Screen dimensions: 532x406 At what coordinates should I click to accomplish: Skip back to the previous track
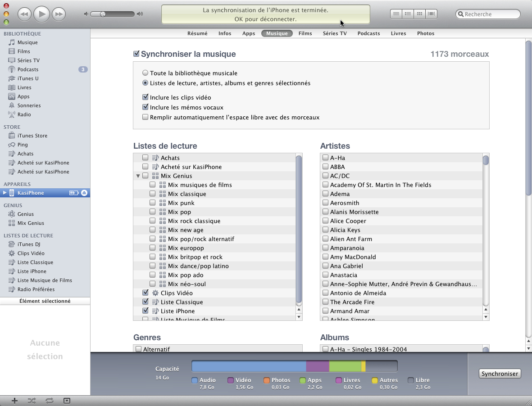pyautogui.click(x=24, y=14)
